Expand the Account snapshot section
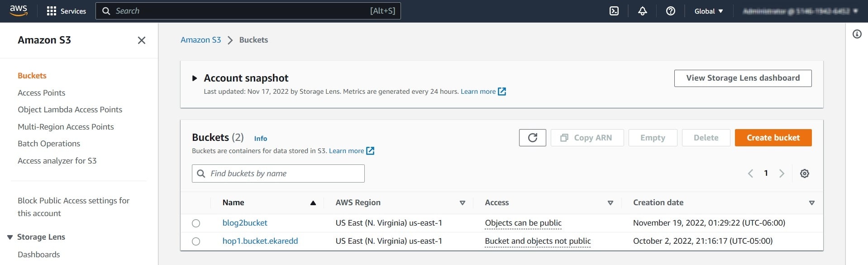Screen dimensions: 868x265 click(195, 78)
